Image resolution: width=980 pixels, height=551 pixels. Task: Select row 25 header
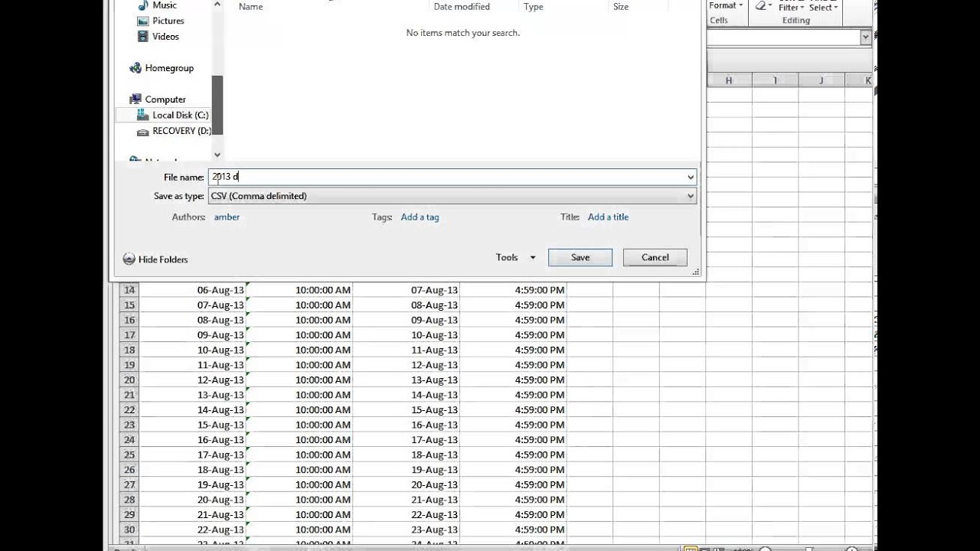click(129, 455)
